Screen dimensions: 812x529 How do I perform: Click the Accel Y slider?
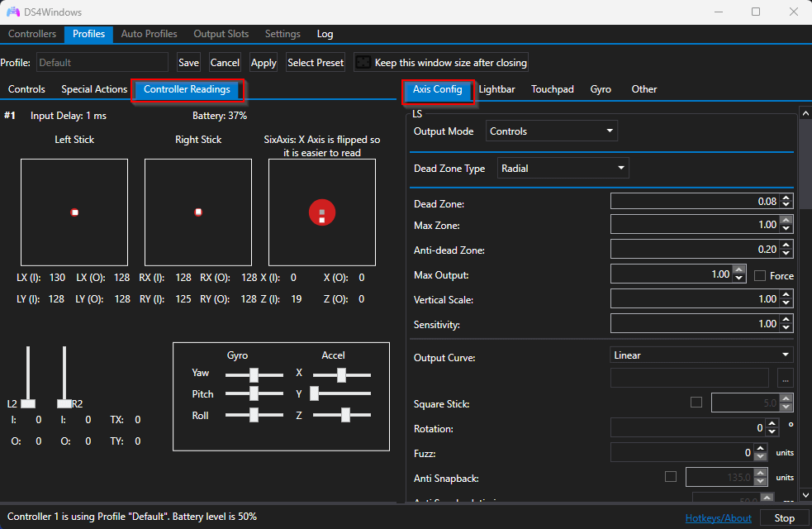point(341,393)
